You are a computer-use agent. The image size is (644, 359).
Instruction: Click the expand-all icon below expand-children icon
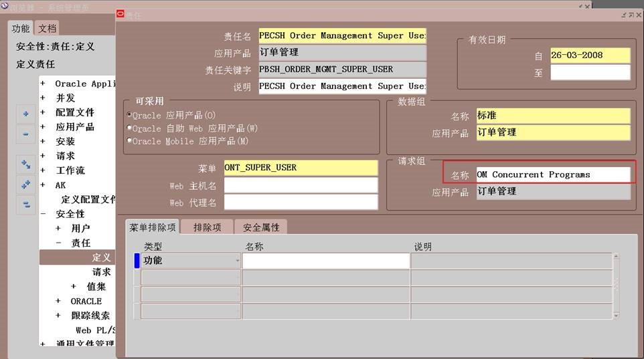tap(25, 185)
